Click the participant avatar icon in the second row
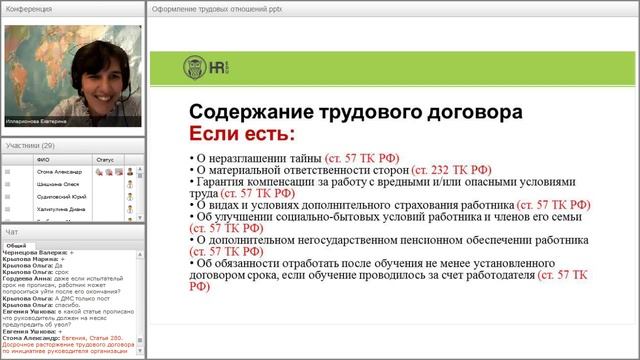Viewport: 640px width, 360px height. pos(130,184)
